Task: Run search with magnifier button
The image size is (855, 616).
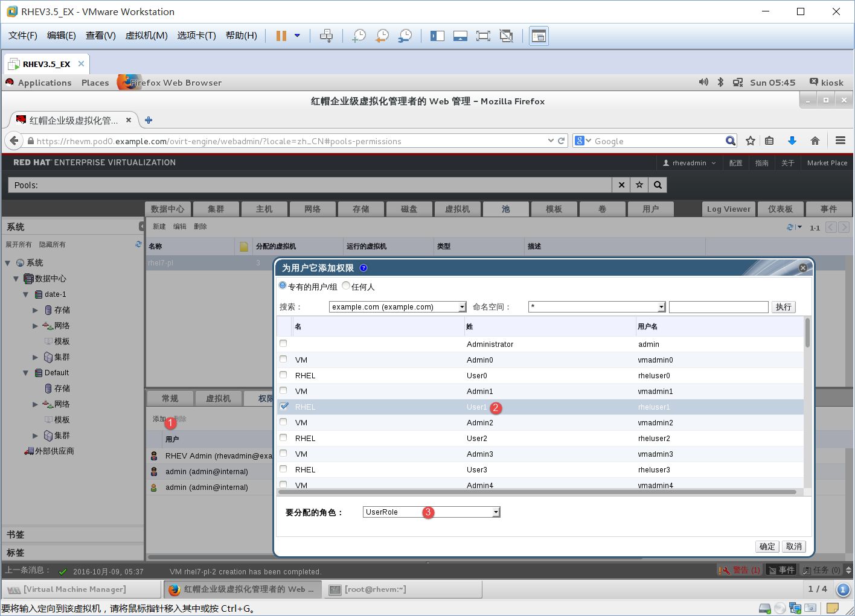Action: (x=658, y=185)
